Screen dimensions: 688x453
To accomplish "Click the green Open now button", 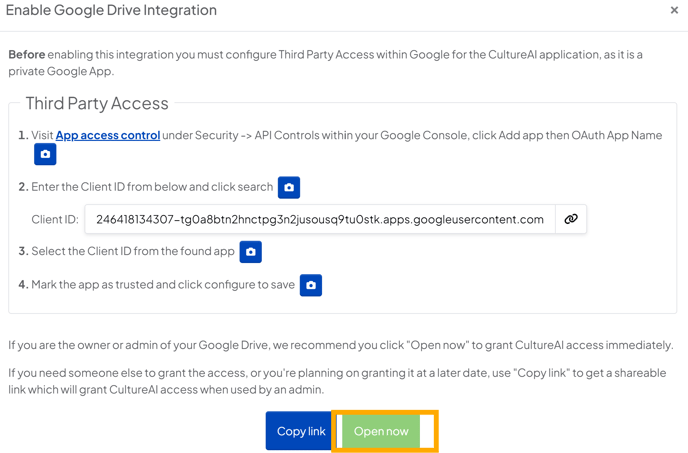I will coord(381,431).
